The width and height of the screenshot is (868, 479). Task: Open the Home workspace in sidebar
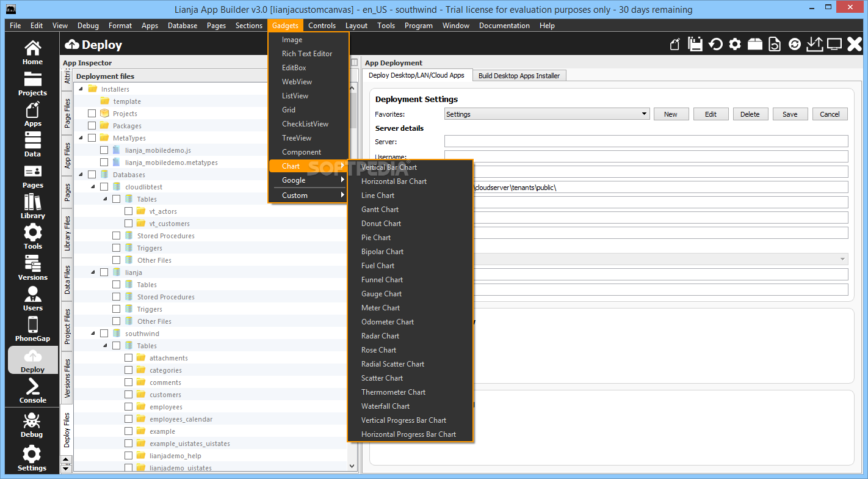32,53
